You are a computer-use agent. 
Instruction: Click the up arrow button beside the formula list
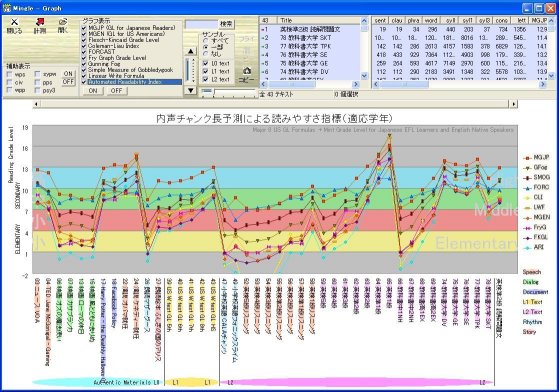point(190,51)
